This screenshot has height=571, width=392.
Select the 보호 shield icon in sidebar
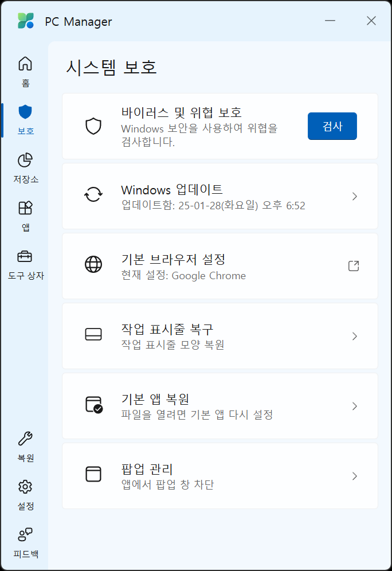tap(25, 112)
